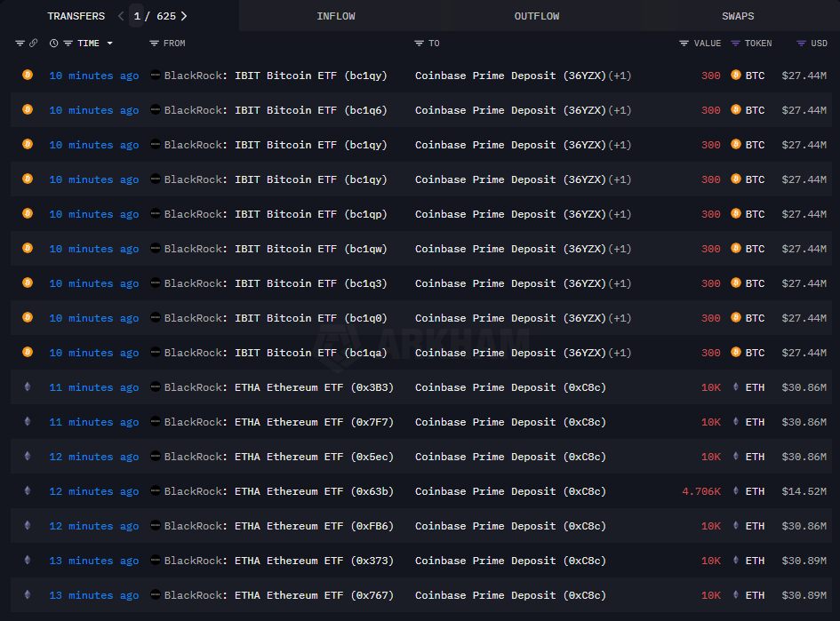
Task: Toggle TIME sort order arrow
Action: 110,44
